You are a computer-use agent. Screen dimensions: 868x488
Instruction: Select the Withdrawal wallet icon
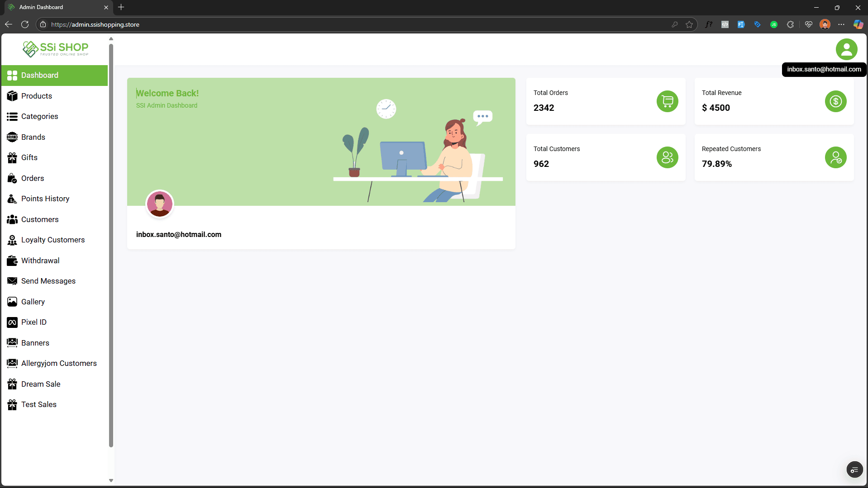tap(12, 261)
